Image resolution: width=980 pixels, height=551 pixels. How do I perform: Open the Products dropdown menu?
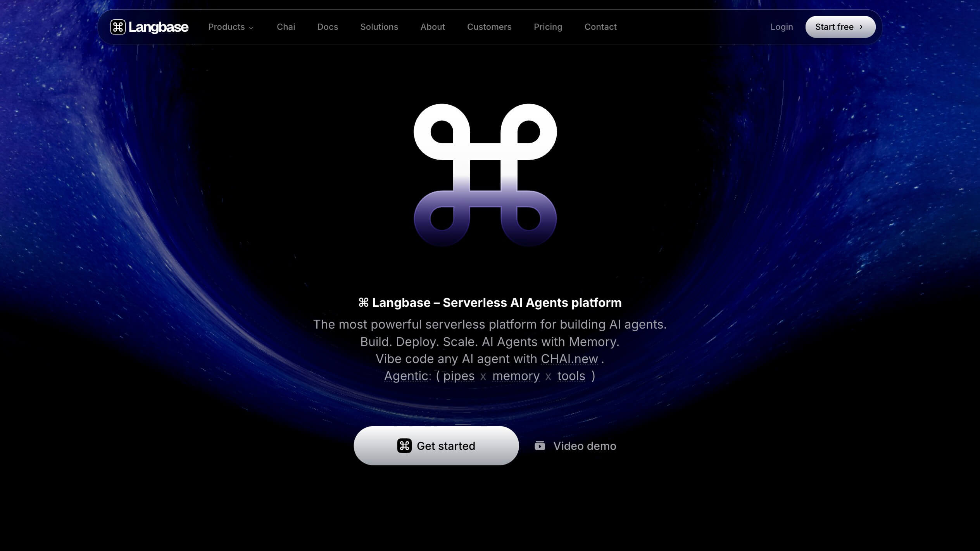point(226,27)
